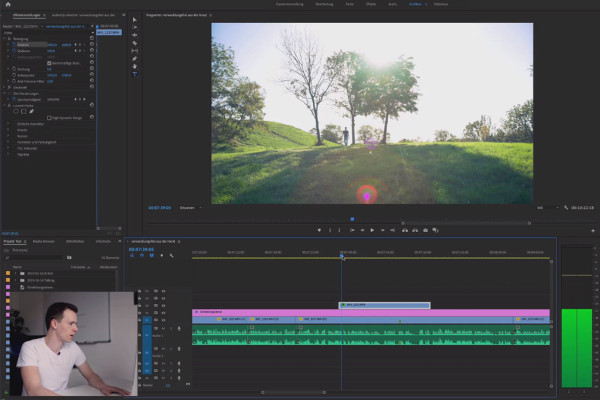Viewport: 600px width, 400px height.
Task: Select the Ripple Edit tool
Action: [x=134, y=35]
